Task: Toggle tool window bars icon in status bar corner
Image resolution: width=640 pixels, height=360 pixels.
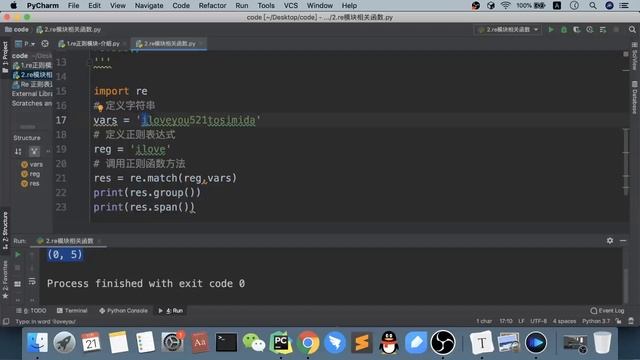Action: [6, 322]
